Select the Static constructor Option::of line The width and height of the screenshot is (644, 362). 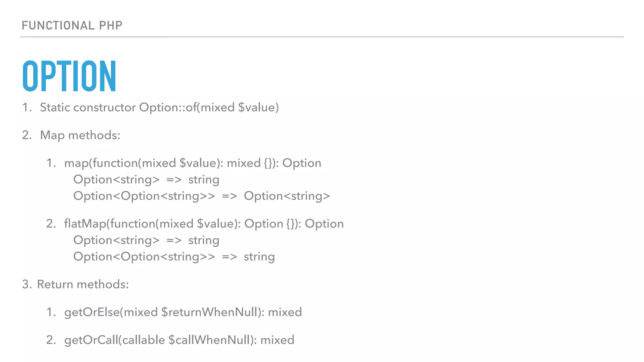[159, 107]
